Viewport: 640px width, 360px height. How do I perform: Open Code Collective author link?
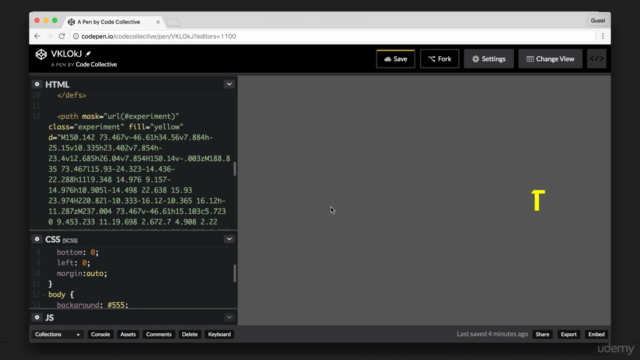[x=96, y=64]
